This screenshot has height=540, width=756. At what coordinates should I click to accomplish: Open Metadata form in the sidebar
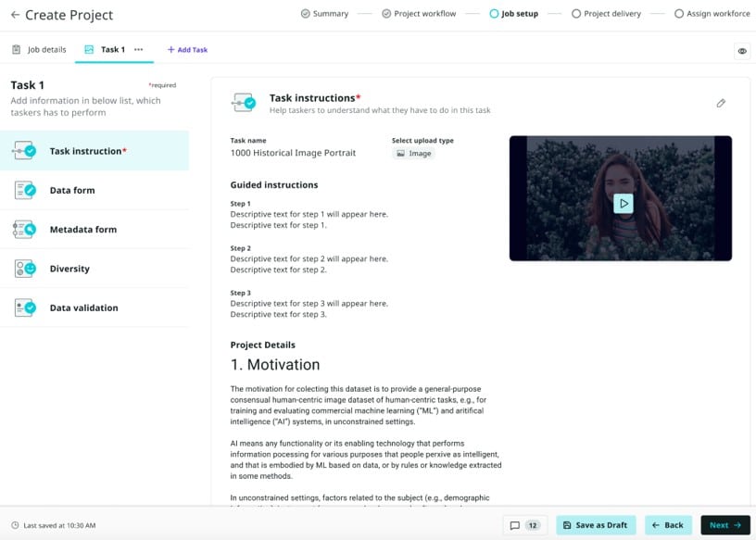click(x=94, y=230)
